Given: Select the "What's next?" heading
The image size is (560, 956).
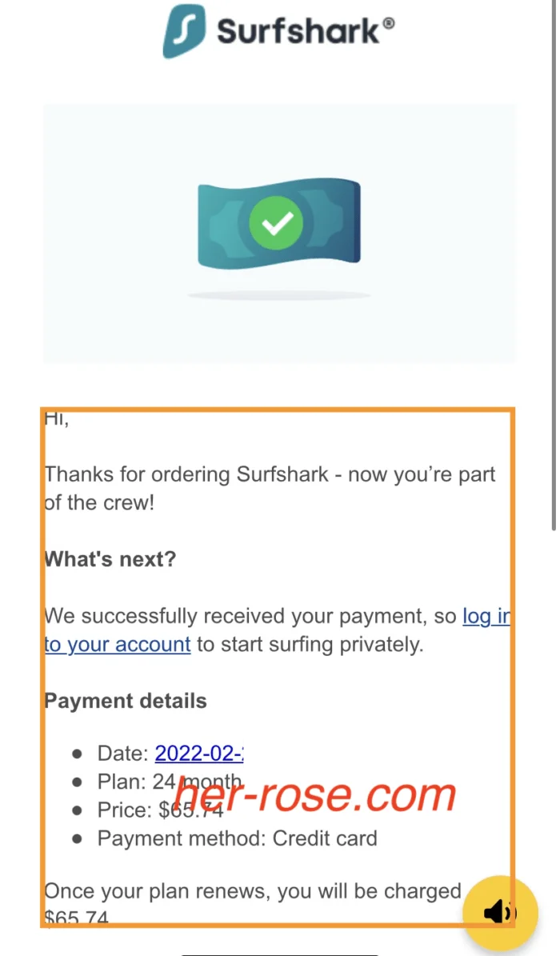Looking at the screenshot, I should [x=110, y=559].
